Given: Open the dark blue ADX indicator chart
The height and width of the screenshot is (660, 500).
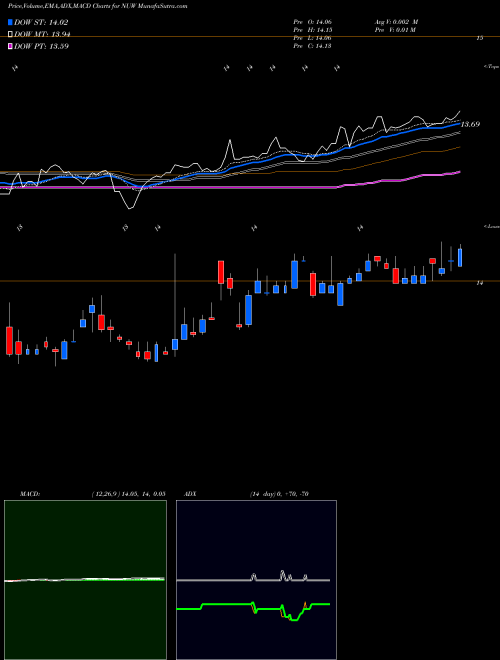Looking at the screenshot, I should click(x=256, y=580).
